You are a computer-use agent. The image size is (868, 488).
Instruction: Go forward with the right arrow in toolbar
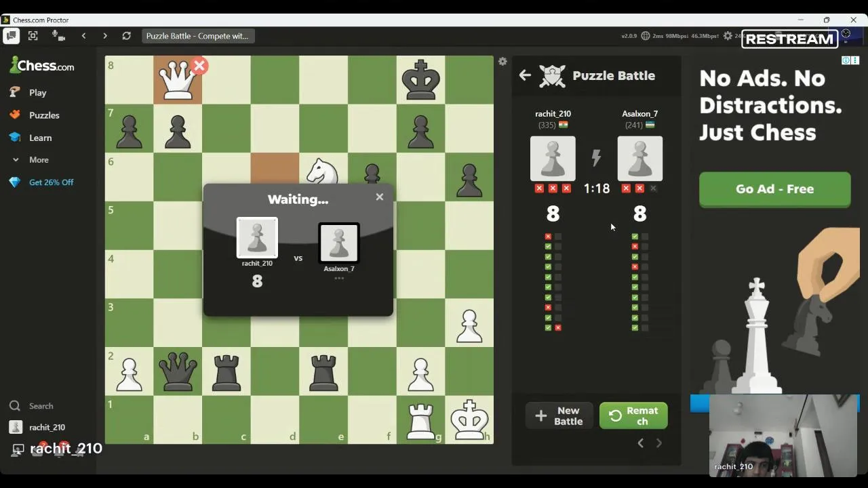point(105,36)
